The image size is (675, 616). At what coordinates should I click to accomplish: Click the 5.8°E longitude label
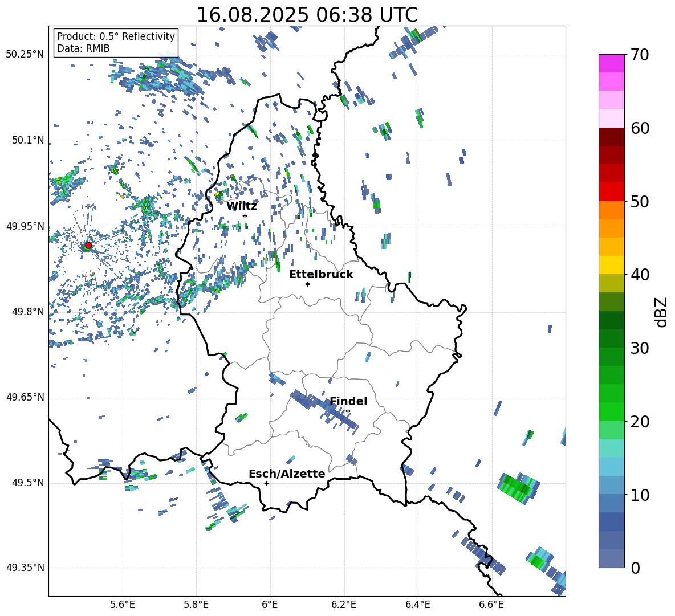coord(196,605)
